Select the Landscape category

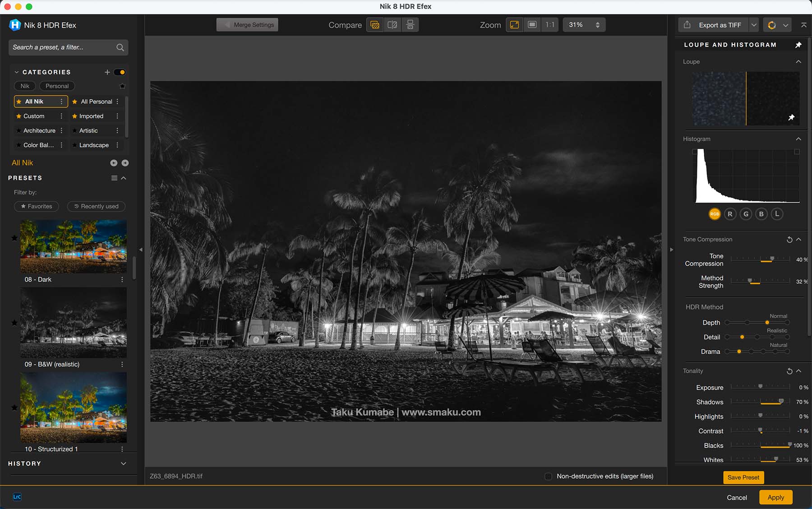(94, 145)
